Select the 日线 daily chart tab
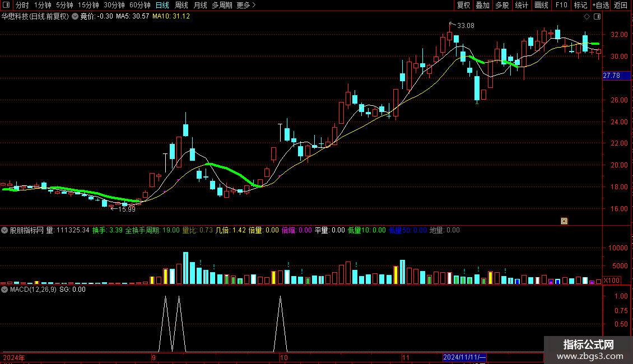 (x=162, y=5)
